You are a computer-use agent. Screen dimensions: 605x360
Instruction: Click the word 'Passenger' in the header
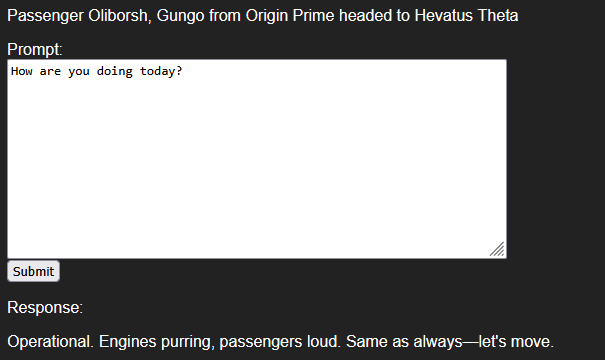point(45,16)
